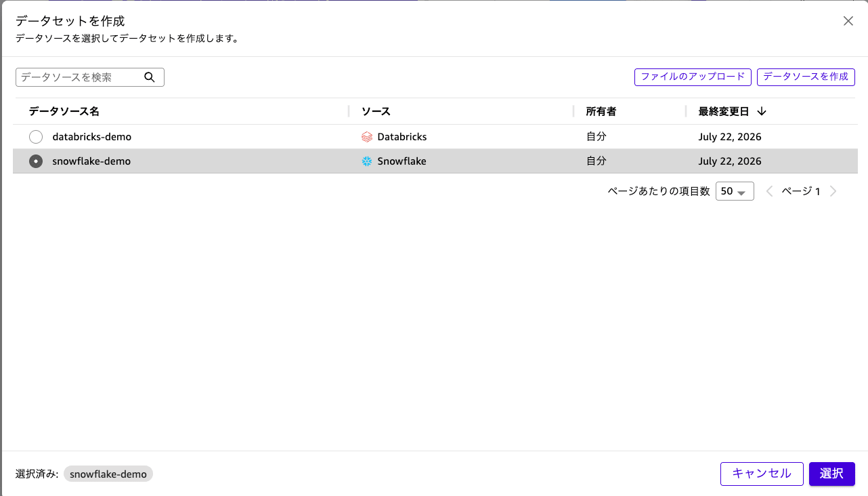Screen dimensions: 868x496
Task: Open the items per page dropdown
Action: click(x=735, y=191)
